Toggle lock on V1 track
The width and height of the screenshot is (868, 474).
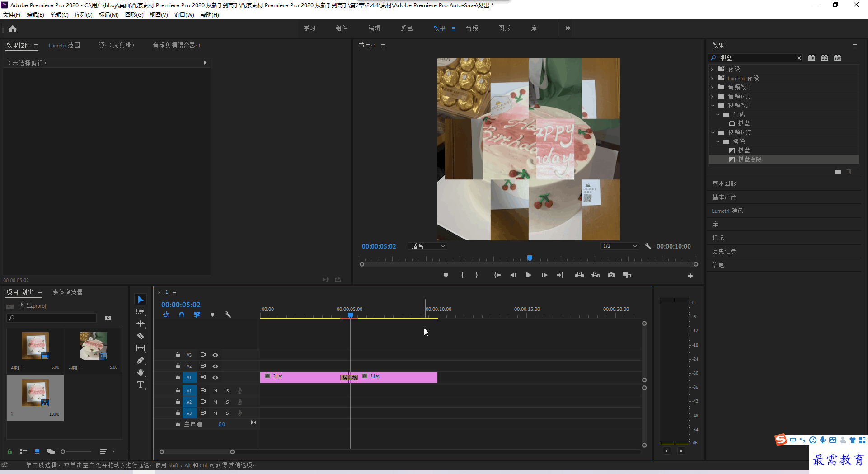[x=178, y=377]
